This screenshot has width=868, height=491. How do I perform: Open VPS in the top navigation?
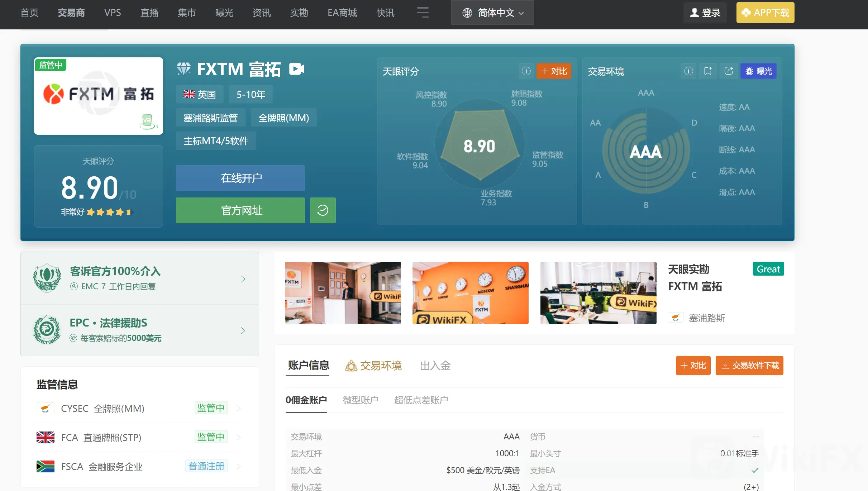pos(113,13)
